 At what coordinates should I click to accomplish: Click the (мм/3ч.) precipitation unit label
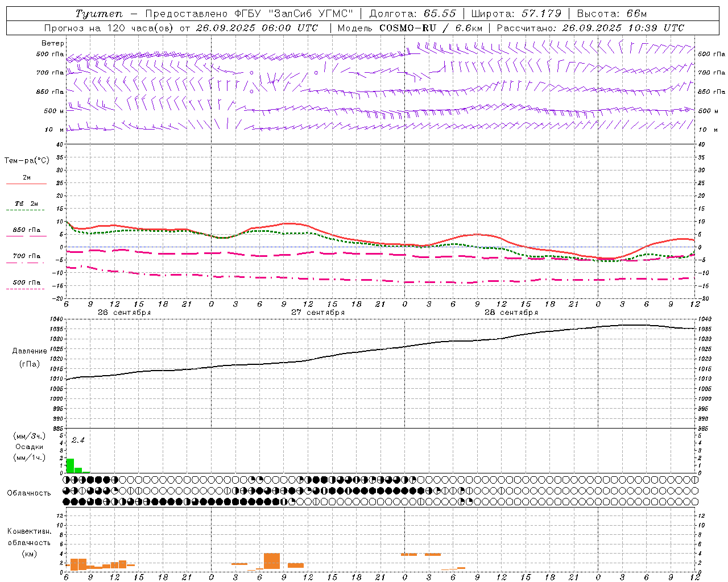click(30, 436)
